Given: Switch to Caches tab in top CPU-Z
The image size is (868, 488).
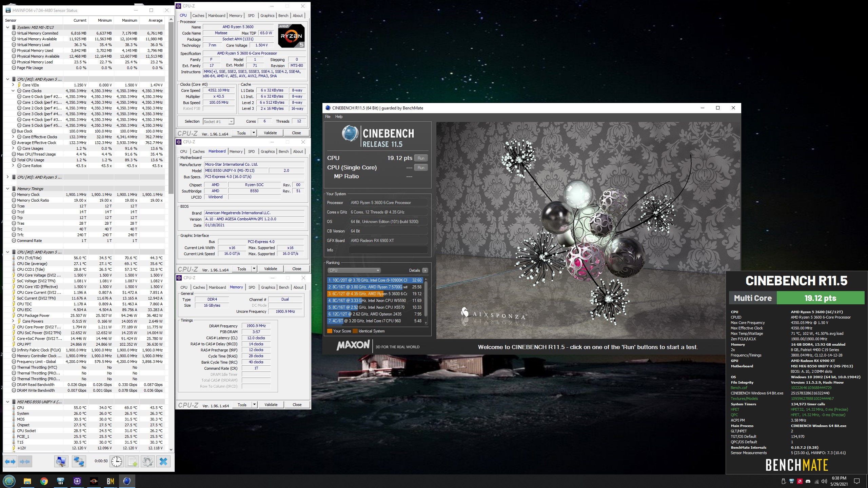Looking at the screenshot, I should tap(198, 16).
